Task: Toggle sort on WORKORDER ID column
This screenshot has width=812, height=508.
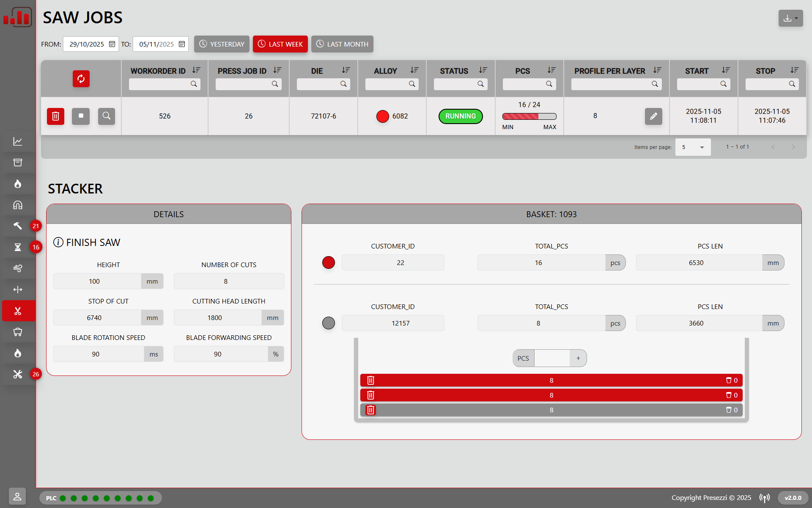Action: pos(196,70)
